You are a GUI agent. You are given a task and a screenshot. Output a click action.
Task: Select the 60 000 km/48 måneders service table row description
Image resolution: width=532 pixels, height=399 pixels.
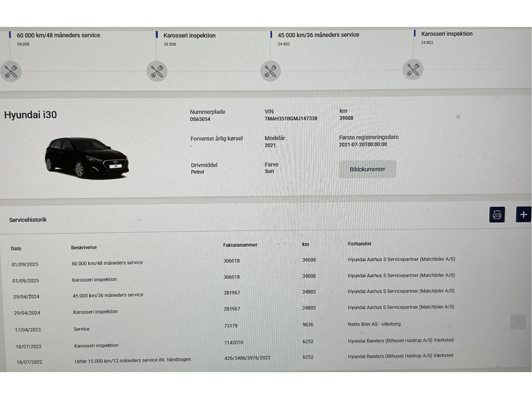(x=107, y=263)
